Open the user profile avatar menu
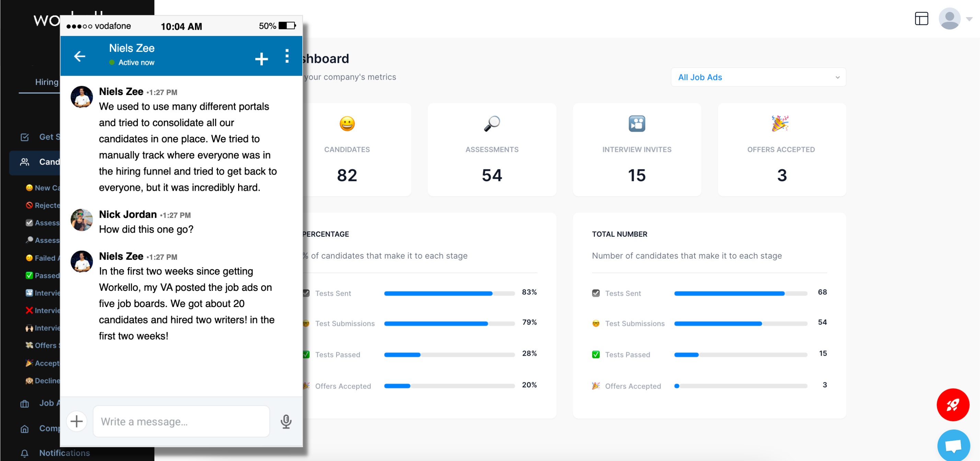 click(949, 19)
